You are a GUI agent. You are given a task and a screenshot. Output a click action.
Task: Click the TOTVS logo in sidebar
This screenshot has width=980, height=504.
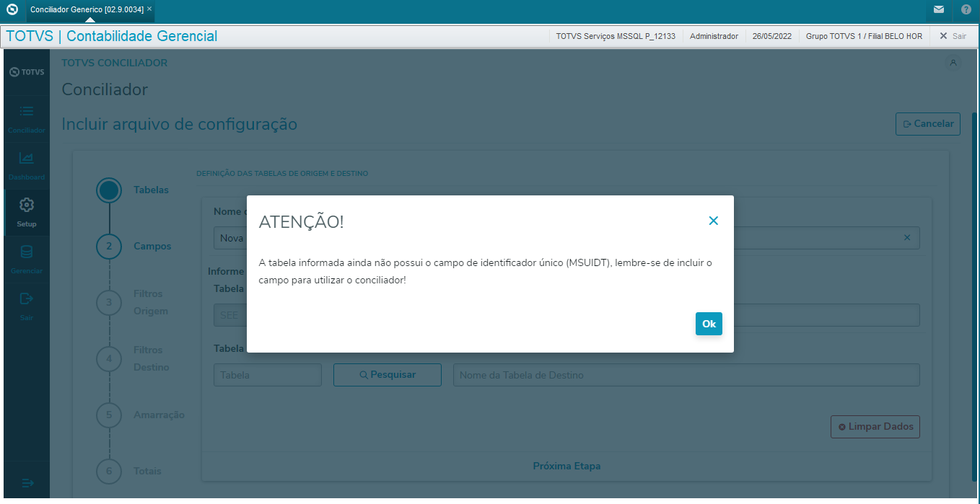(27, 72)
